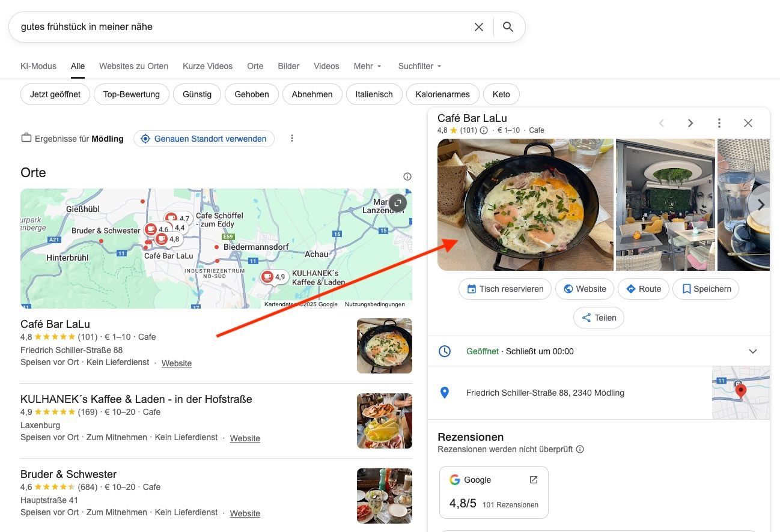The width and height of the screenshot is (780, 532).
Task: Open the Websites zu Orten tab
Action: [133, 66]
